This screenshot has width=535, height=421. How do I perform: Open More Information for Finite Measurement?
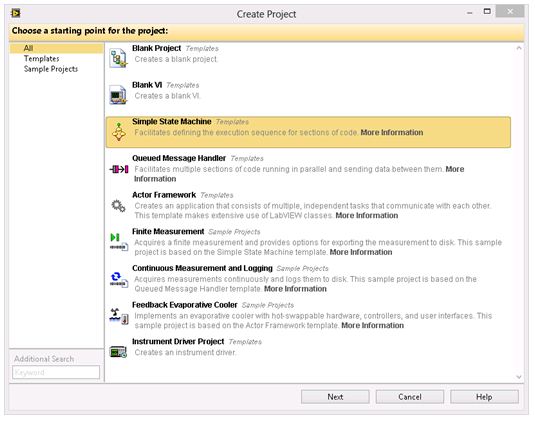pyautogui.click(x=361, y=252)
